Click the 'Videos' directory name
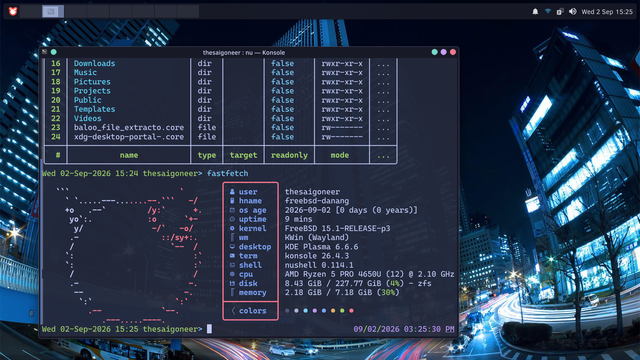This screenshot has width=640, height=360. (87, 118)
